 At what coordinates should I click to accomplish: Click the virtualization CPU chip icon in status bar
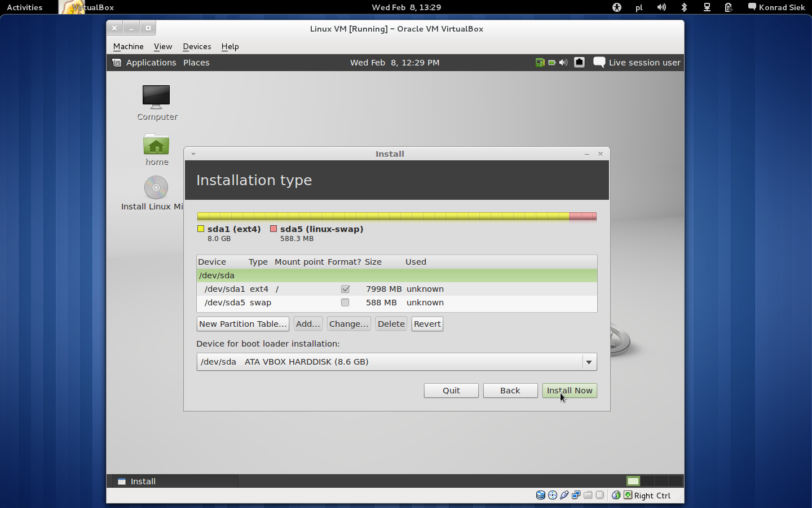tap(600, 495)
